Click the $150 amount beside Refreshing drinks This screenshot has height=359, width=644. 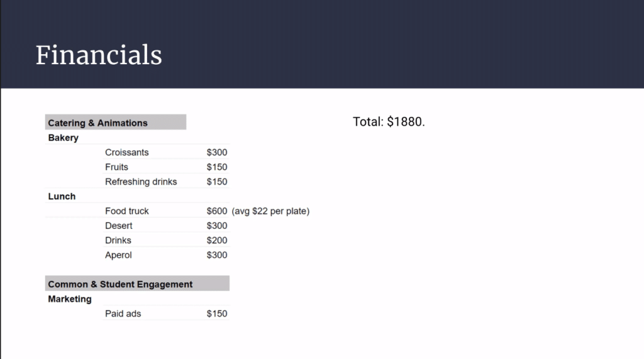pyautogui.click(x=217, y=182)
